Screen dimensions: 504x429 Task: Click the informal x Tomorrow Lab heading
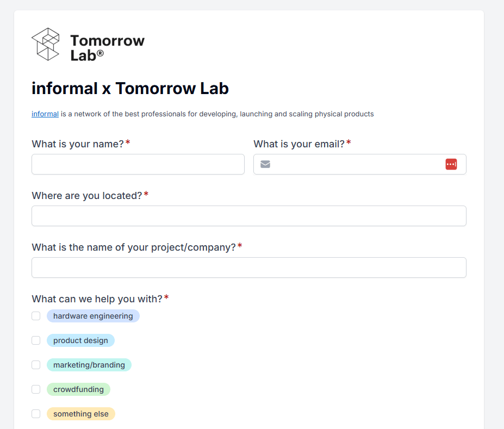(x=130, y=88)
